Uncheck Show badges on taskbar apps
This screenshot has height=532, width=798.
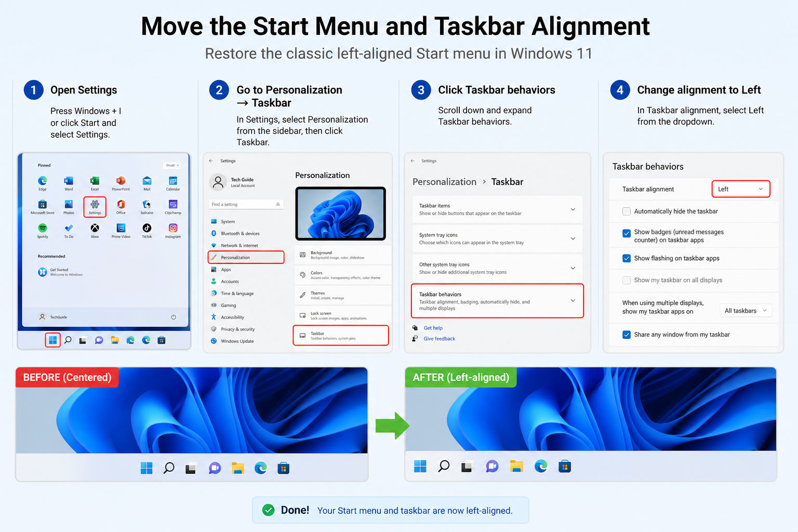pyautogui.click(x=627, y=233)
